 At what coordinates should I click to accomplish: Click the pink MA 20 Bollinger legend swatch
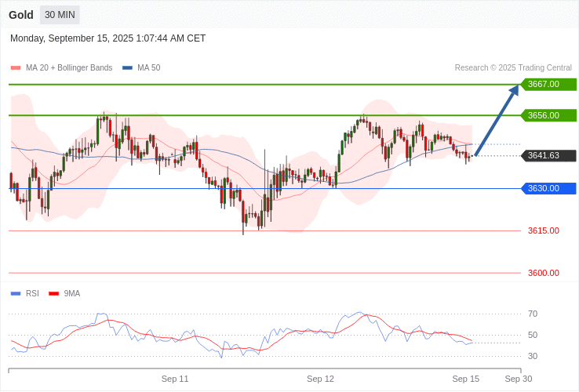click(x=16, y=68)
